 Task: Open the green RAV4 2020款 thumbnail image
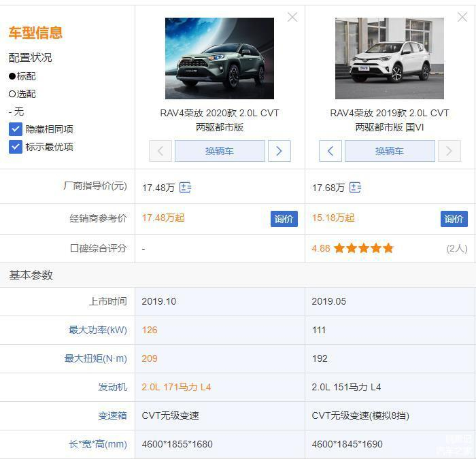220,58
